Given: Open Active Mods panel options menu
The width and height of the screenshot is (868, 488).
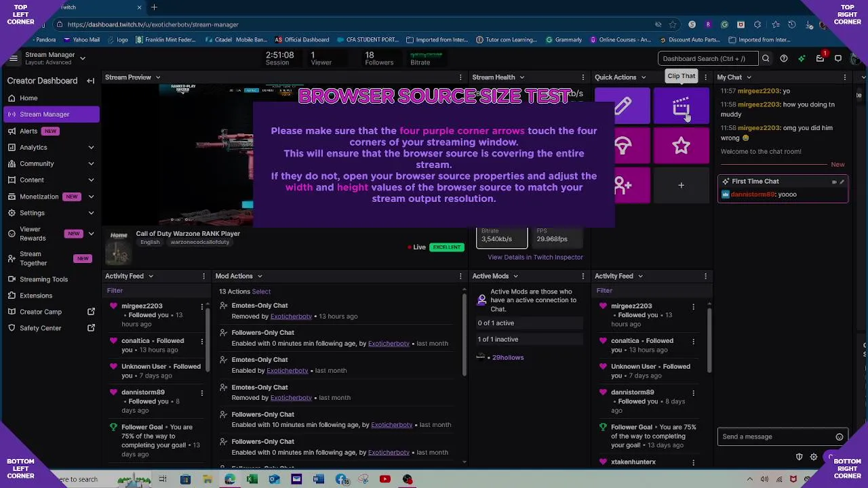Looking at the screenshot, I should [583, 276].
